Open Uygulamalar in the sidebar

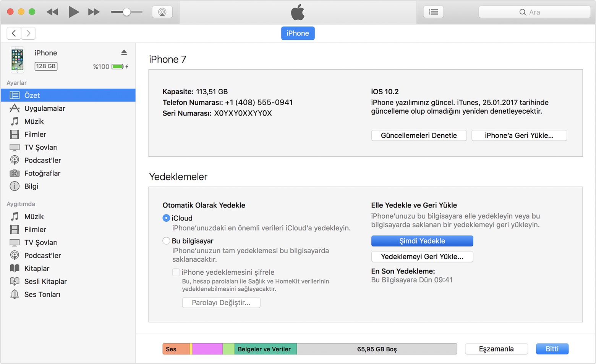click(68, 108)
